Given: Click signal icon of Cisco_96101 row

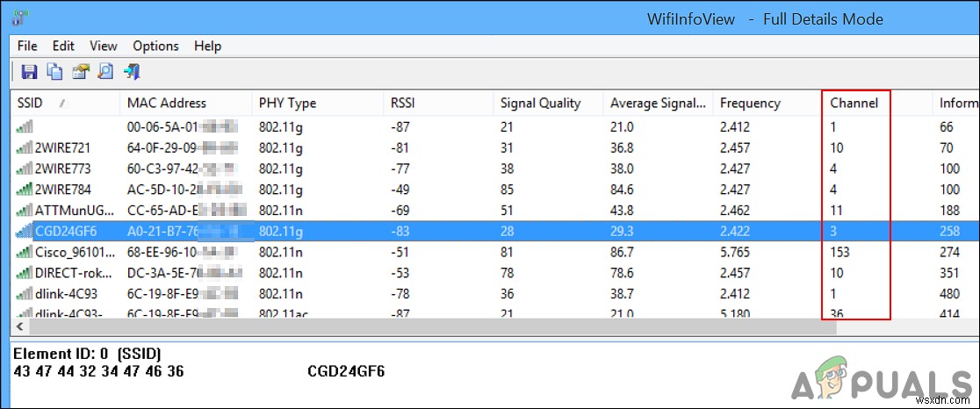Looking at the screenshot, I should coord(25,252).
